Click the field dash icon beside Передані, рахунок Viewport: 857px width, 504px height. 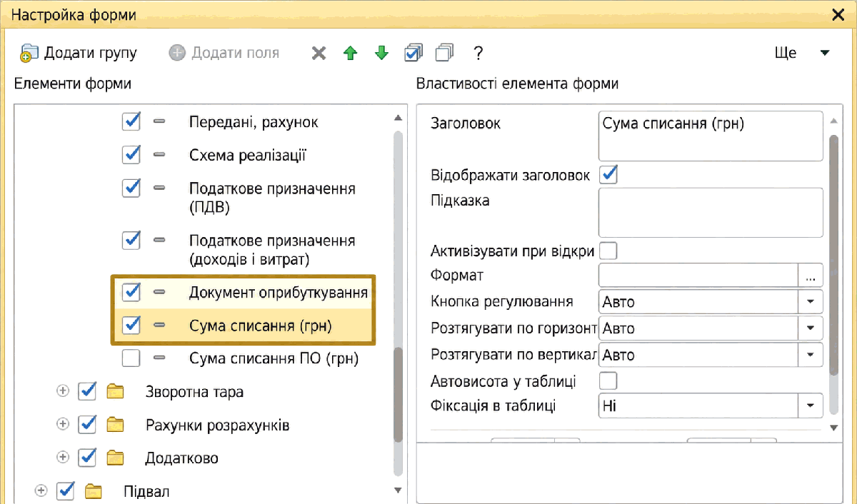[159, 122]
